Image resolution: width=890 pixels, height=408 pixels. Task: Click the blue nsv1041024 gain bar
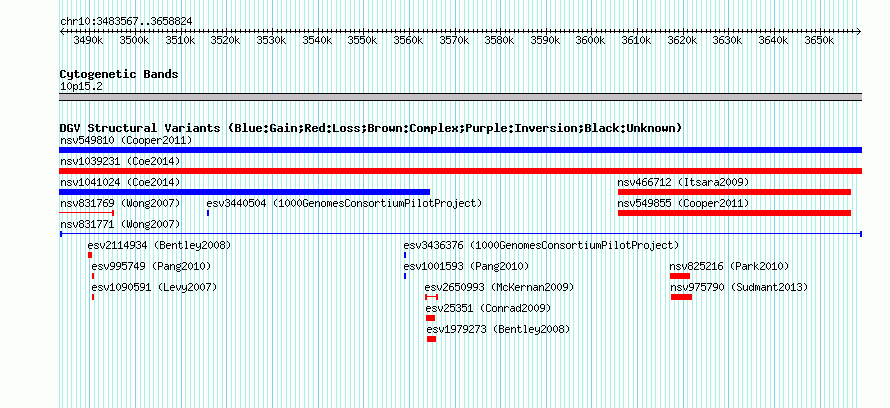click(245, 192)
